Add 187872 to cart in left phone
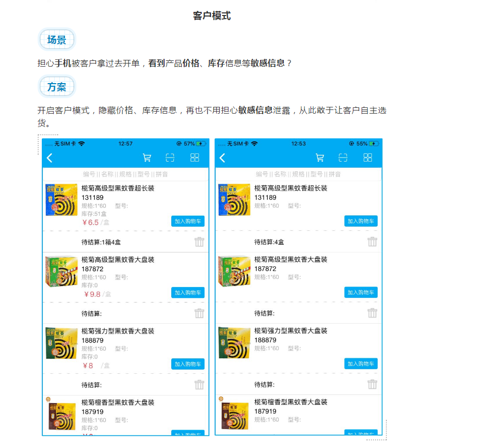Image resolution: width=504 pixels, height=443 pixels. [188, 293]
